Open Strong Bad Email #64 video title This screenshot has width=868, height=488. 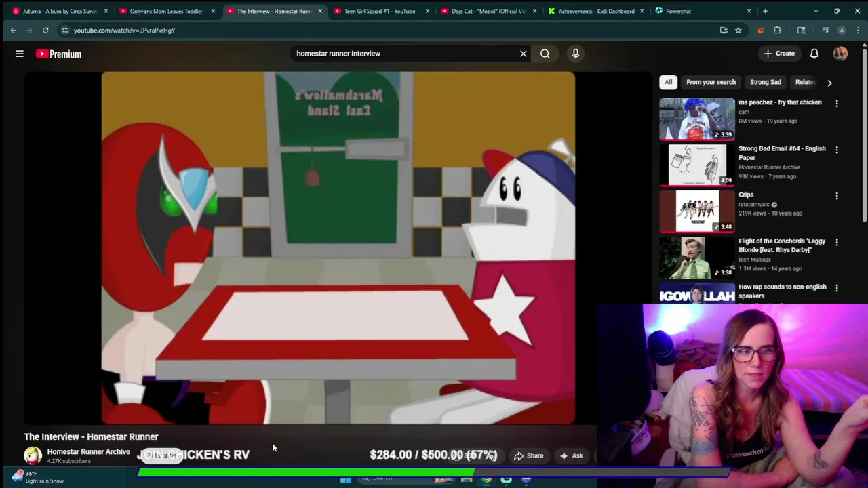coord(782,153)
